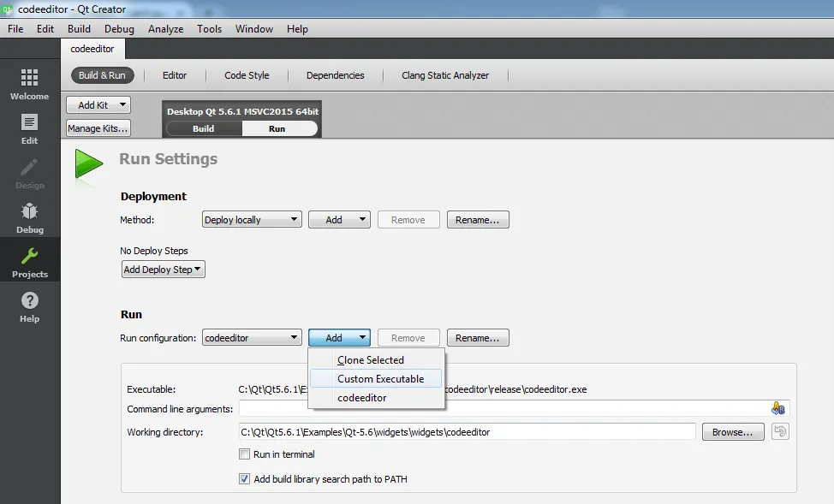Click the Manage Kits button
The width and height of the screenshot is (834, 504).
tap(98, 128)
